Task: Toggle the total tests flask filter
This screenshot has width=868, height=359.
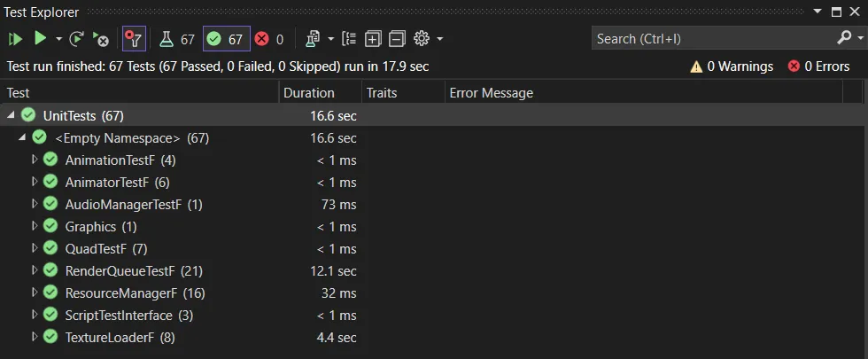Action: 176,39
